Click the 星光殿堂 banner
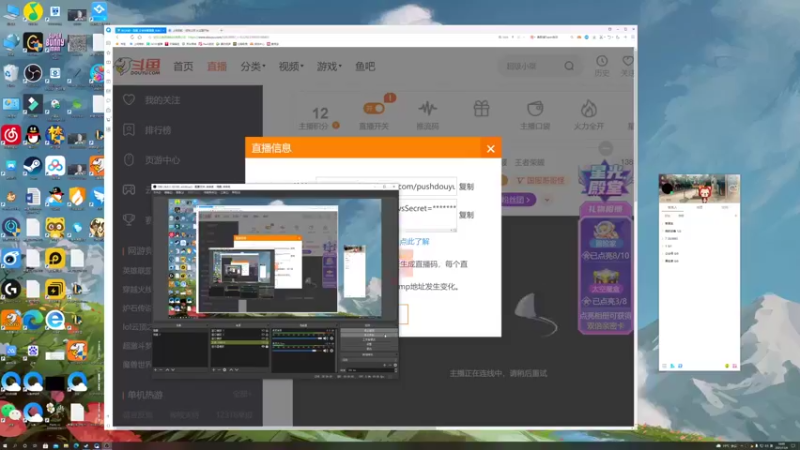The image size is (800, 450). [x=606, y=181]
